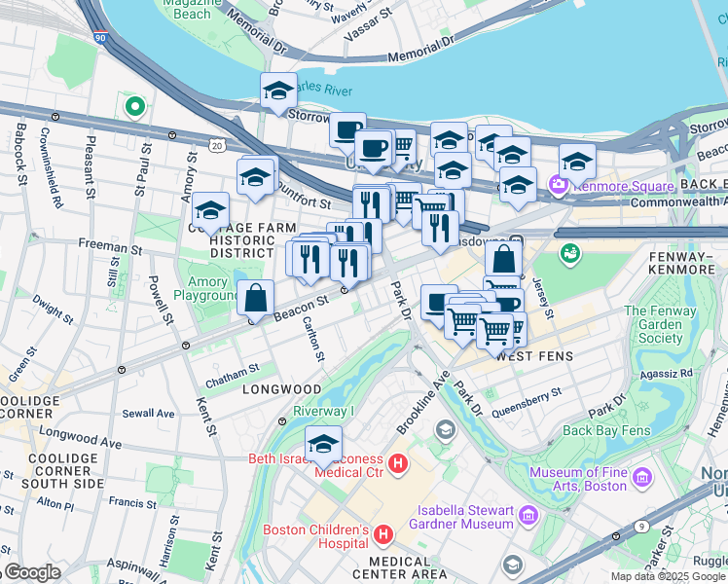Click the shopping cart marker above West Fens

tap(495, 332)
